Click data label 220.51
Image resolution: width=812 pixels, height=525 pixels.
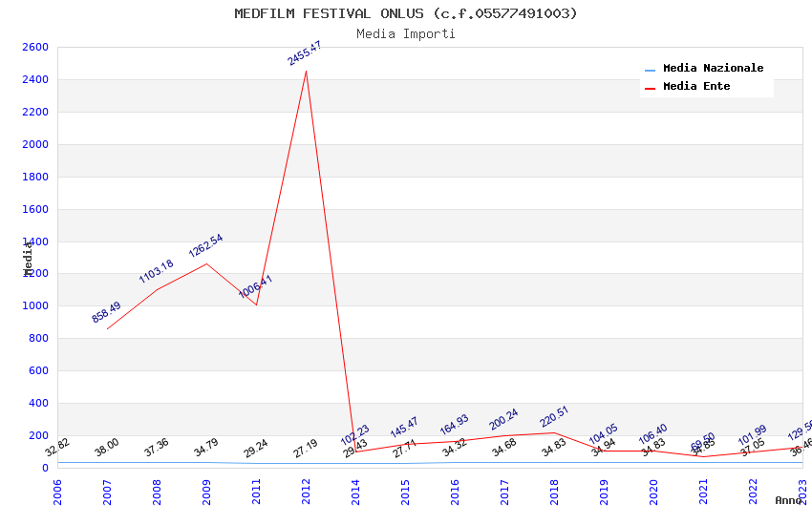554,417
